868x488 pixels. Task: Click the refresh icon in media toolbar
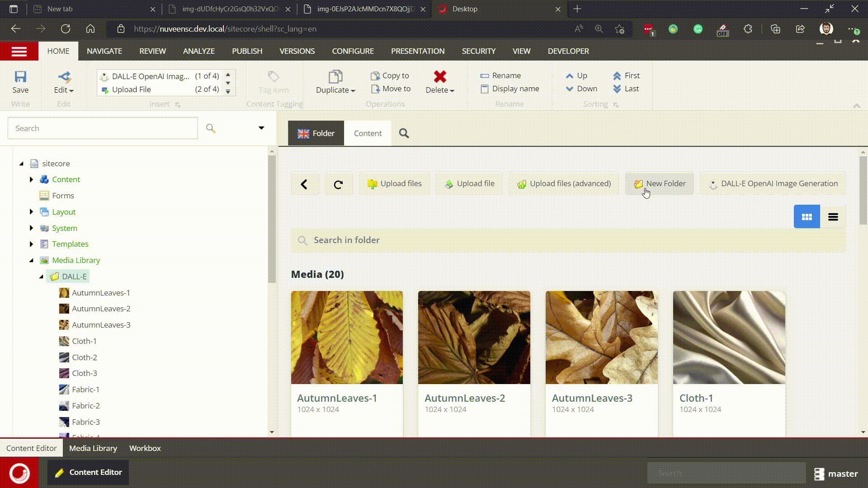pyautogui.click(x=338, y=184)
